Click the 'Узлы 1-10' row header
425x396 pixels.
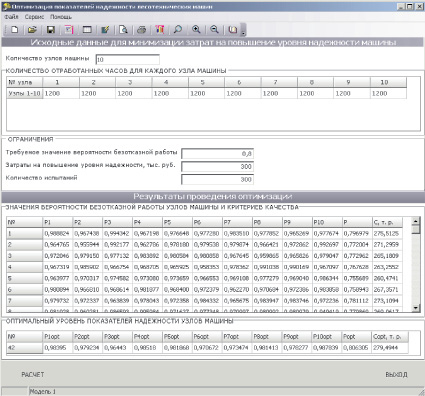(x=25, y=93)
